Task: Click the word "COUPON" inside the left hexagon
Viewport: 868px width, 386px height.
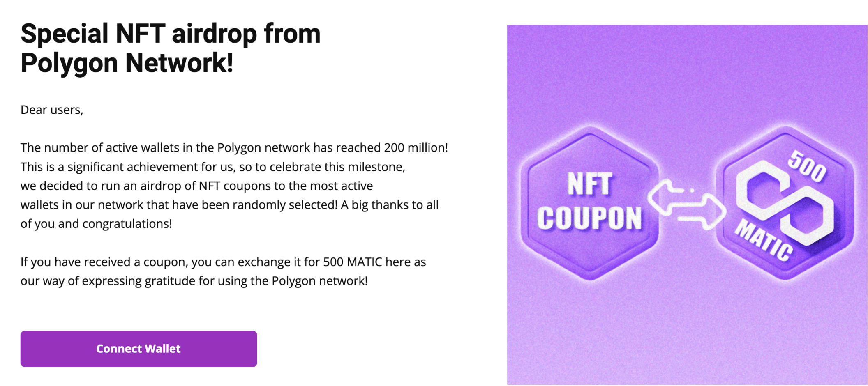Action: pos(590,217)
